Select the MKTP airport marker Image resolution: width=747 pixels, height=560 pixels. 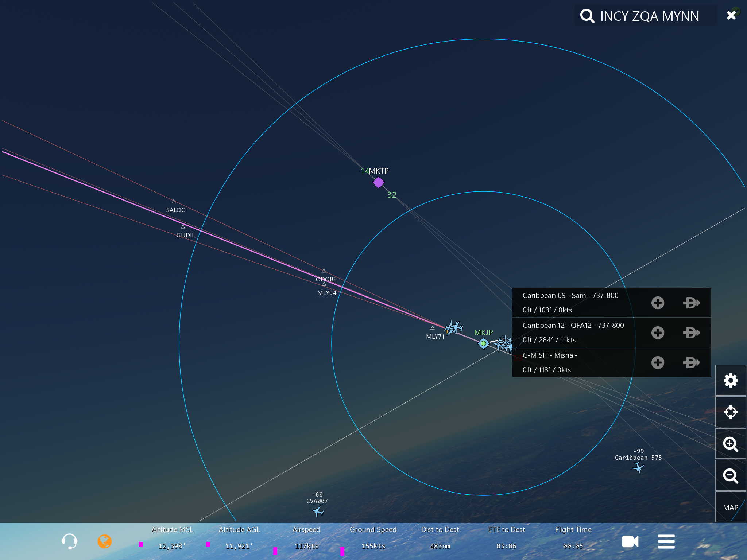379,182
